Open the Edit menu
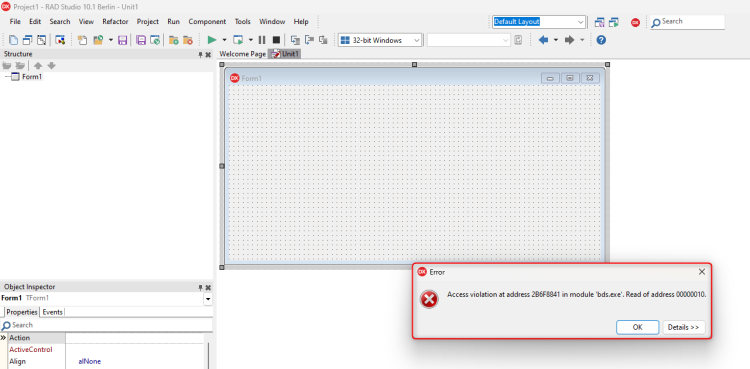Screen dimensions: 750x369 (x=35, y=22)
